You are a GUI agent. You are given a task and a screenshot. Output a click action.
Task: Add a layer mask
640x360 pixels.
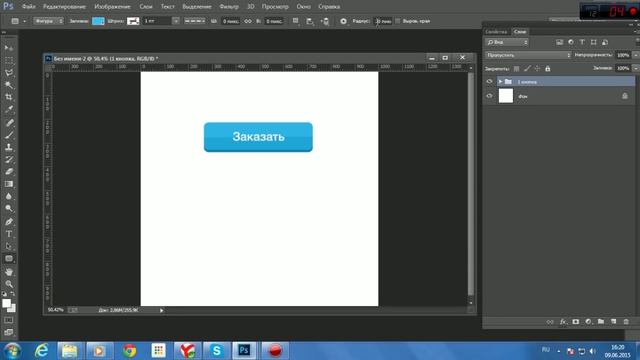[x=576, y=322]
